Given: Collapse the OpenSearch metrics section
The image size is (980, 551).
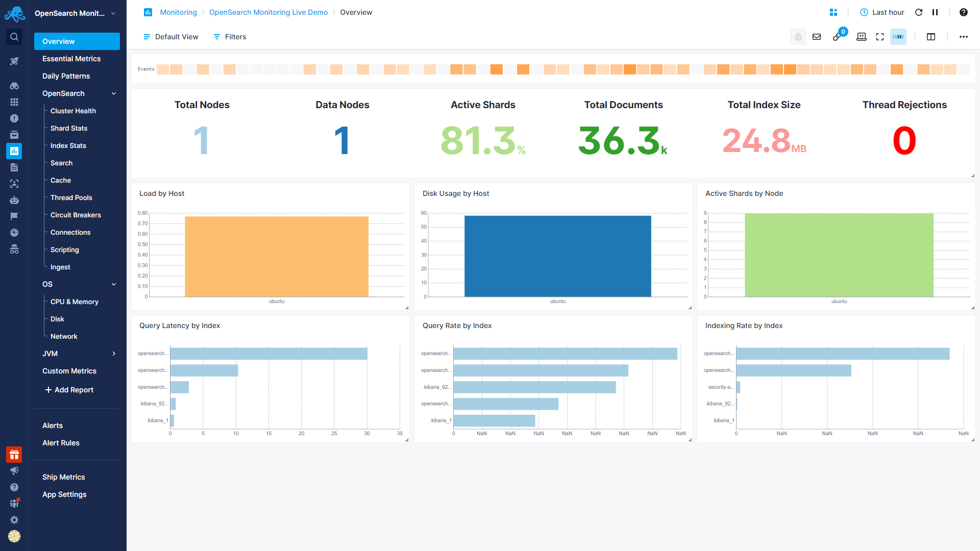Looking at the screenshot, I should pos(113,93).
